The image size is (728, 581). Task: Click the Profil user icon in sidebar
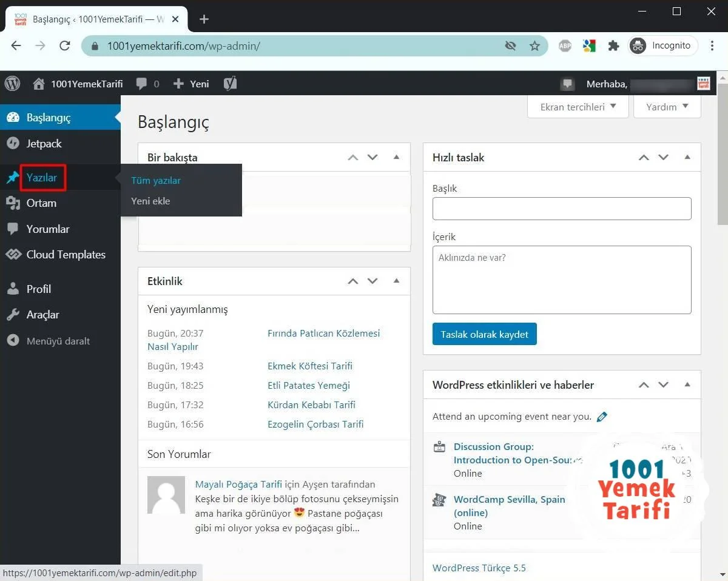point(13,289)
